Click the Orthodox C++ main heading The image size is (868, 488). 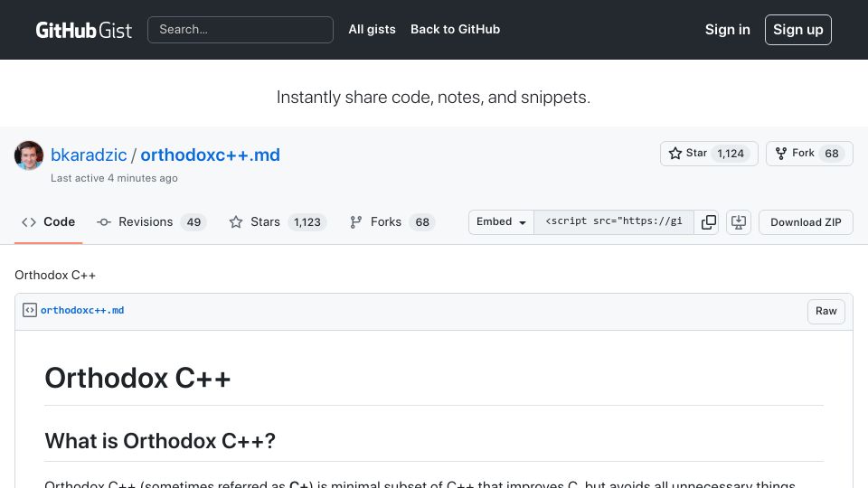[137, 379]
